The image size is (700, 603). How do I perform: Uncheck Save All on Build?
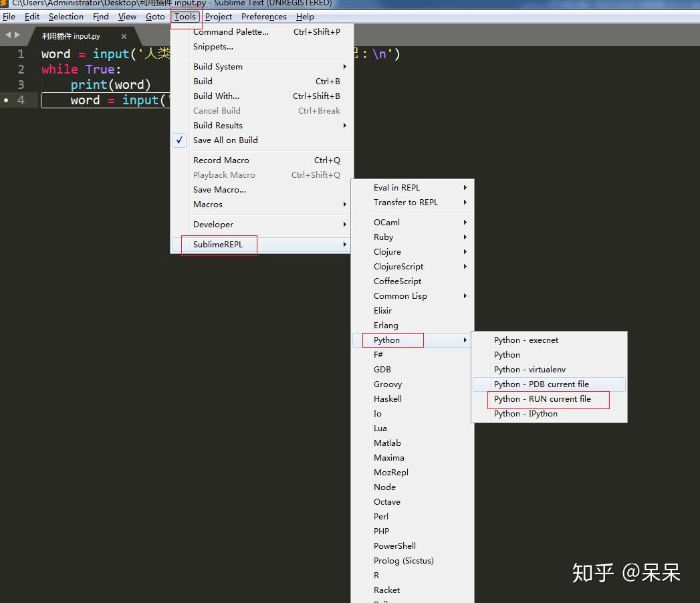pyautogui.click(x=225, y=140)
